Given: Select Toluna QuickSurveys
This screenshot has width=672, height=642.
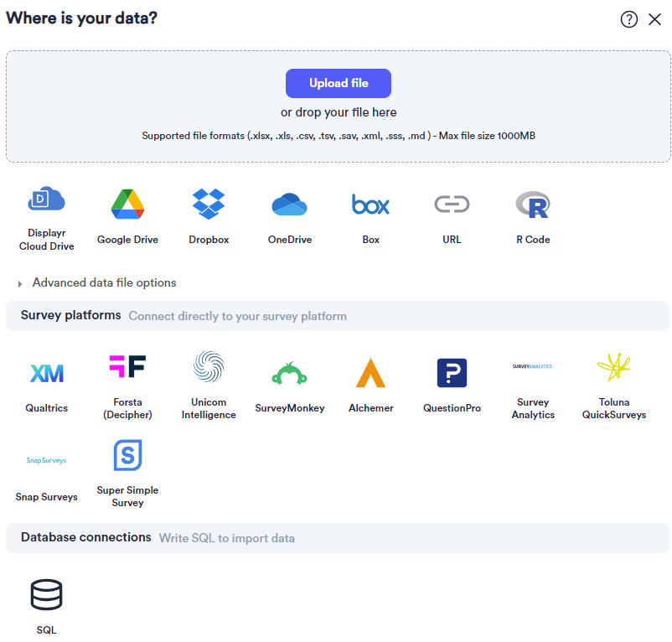Looking at the screenshot, I should click(x=613, y=386).
